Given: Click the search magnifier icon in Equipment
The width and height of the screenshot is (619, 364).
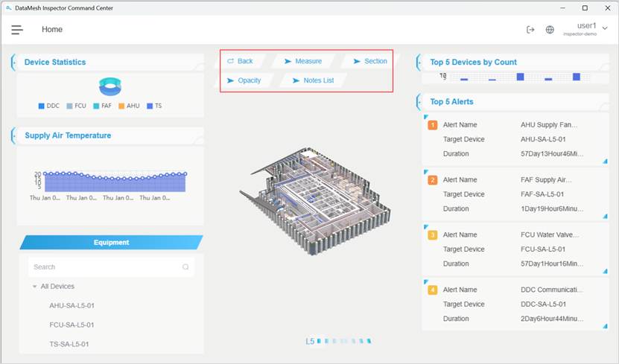Looking at the screenshot, I should [185, 267].
